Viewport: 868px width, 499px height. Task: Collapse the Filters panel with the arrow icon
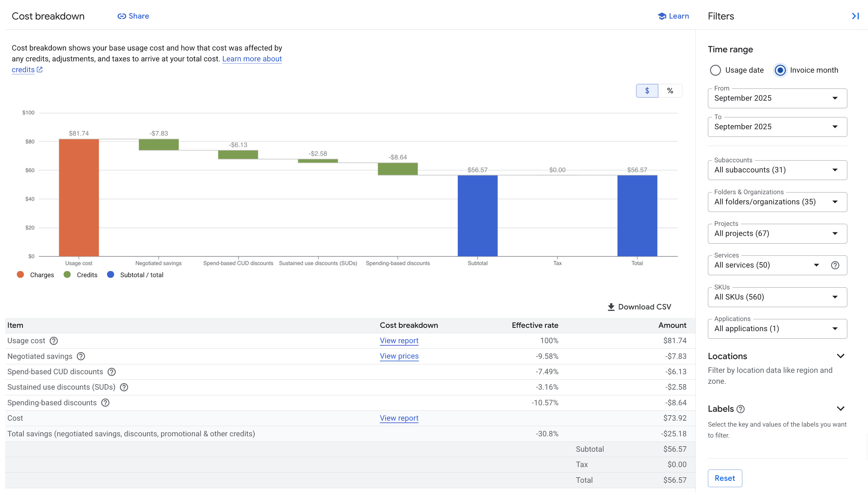[x=855, y=16]
